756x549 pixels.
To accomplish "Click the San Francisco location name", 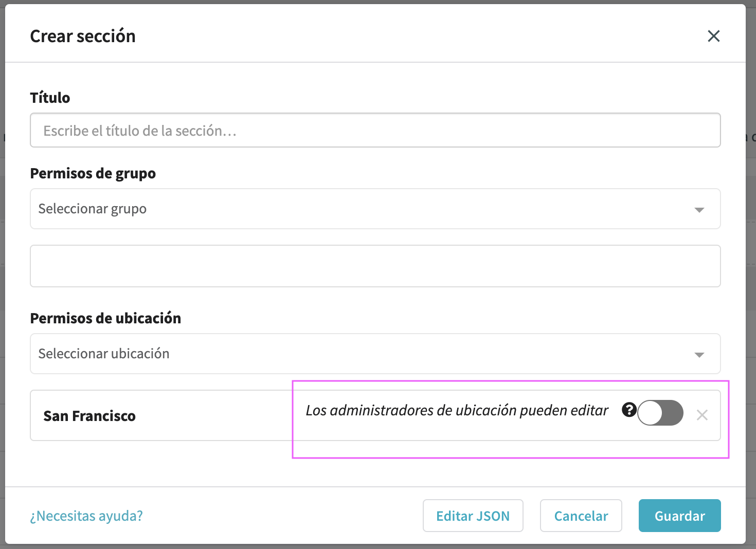I will coord(89,416).
